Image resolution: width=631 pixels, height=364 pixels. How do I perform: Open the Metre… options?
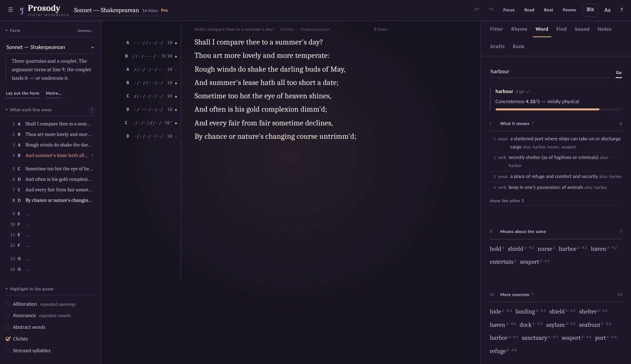point(53,93)
